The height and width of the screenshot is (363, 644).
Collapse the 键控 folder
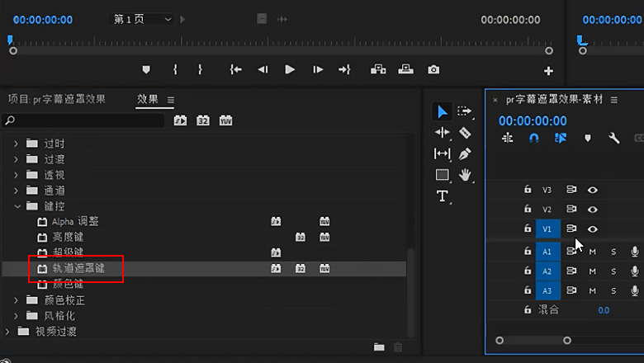pos(17,206)
